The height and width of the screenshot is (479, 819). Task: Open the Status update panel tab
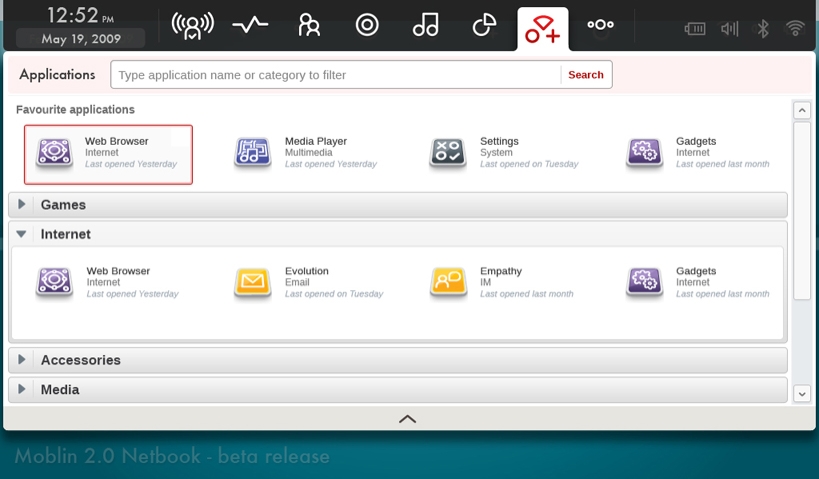(191, 25)
